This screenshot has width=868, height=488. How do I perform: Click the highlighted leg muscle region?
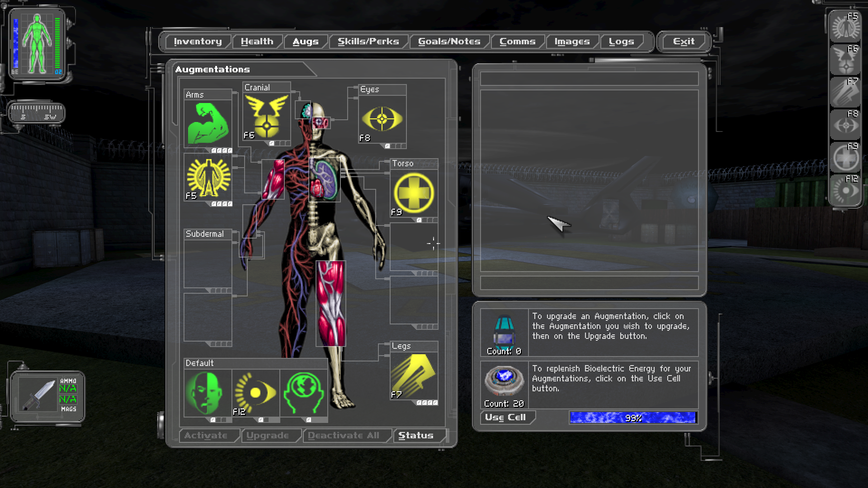click(x=330, y=304)
